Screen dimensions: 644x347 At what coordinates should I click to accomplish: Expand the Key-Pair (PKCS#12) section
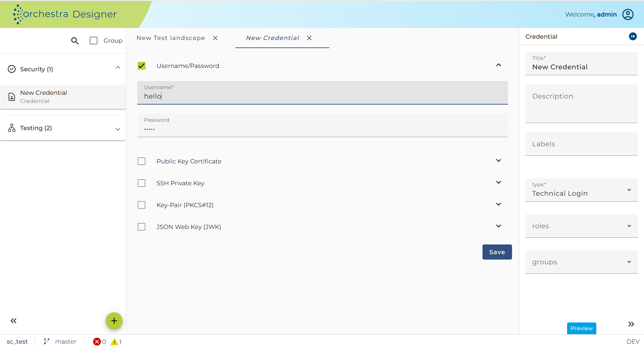499,204
